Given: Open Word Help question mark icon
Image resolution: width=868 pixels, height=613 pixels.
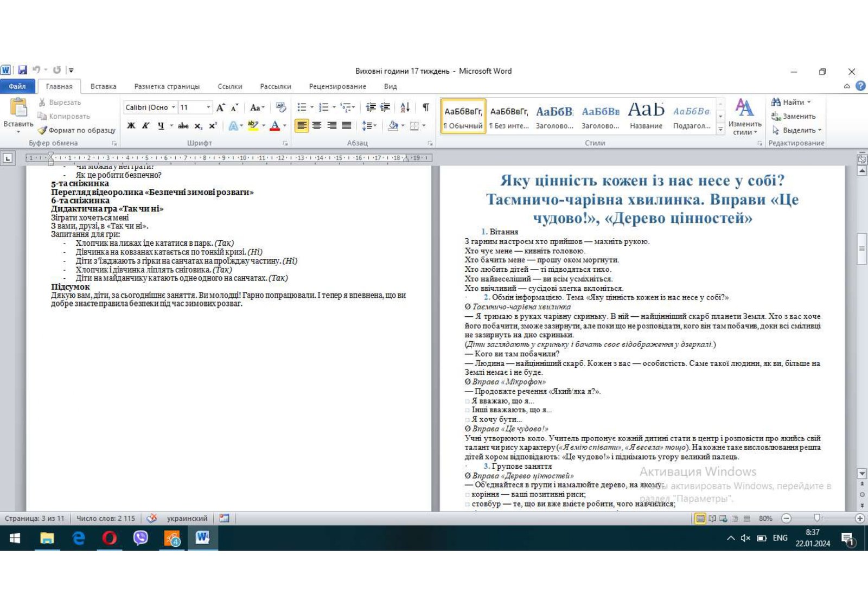Looking at the screenshot, I should click(x=860, y=86).
